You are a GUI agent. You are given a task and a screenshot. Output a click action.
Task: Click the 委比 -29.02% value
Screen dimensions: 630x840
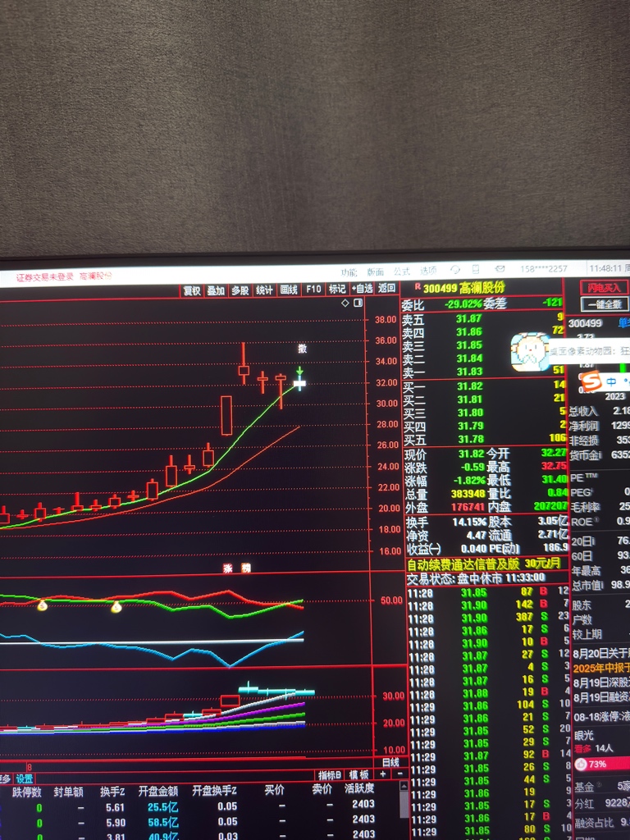click(x=463, y=304)
